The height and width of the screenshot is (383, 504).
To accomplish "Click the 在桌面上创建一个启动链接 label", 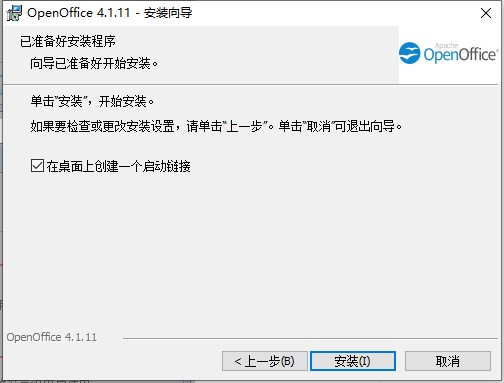I will click(x=119, y=166).
